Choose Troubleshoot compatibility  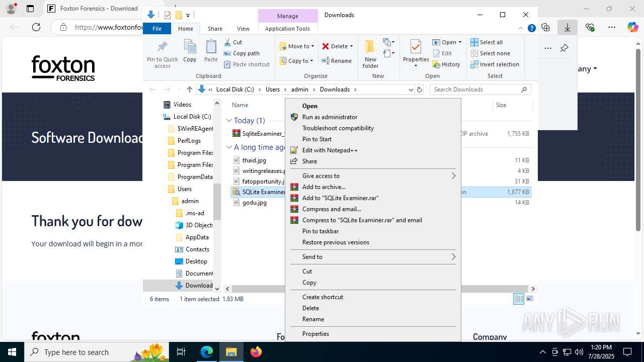coord(373,128)
